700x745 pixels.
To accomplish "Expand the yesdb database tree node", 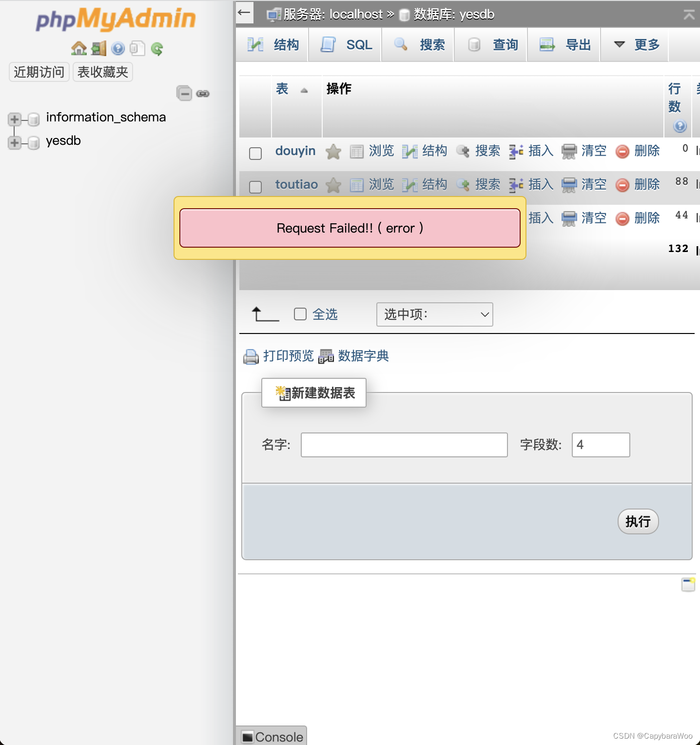I will (14, 143).
